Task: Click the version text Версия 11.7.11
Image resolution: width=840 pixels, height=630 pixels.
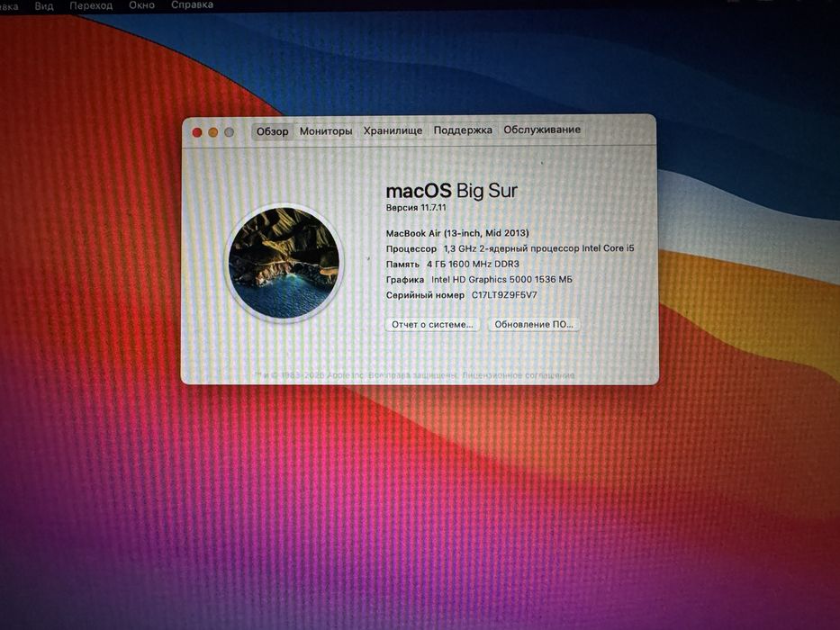Action: coord(416,207)
